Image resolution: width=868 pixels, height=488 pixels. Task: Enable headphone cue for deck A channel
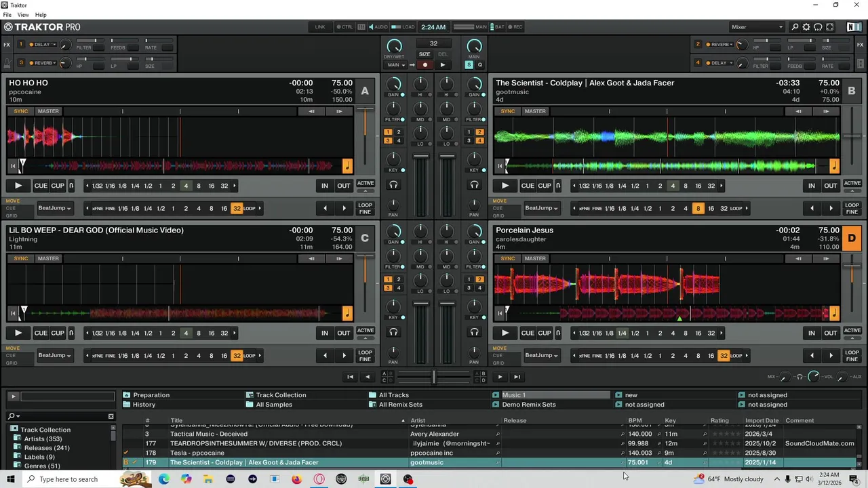[393, 184]
